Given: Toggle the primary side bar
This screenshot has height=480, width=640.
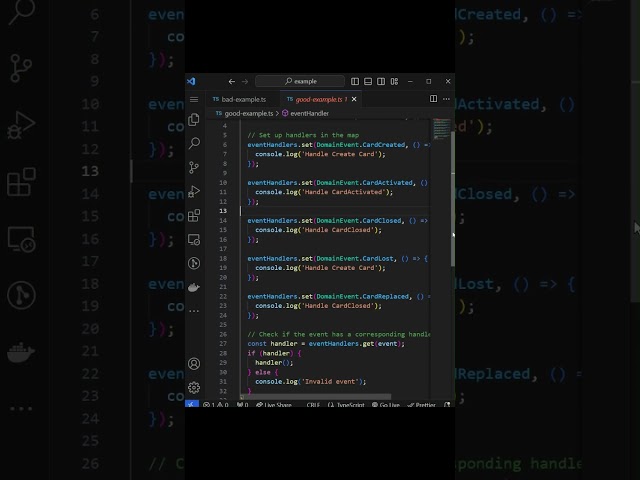Looking at the screenshot, I should pyautogui.click(x=355, y=82).
